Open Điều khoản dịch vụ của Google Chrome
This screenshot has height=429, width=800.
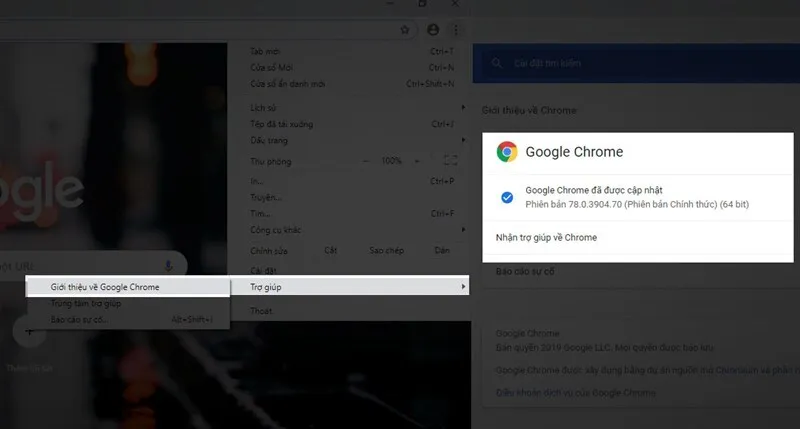(x=576, y=393)
